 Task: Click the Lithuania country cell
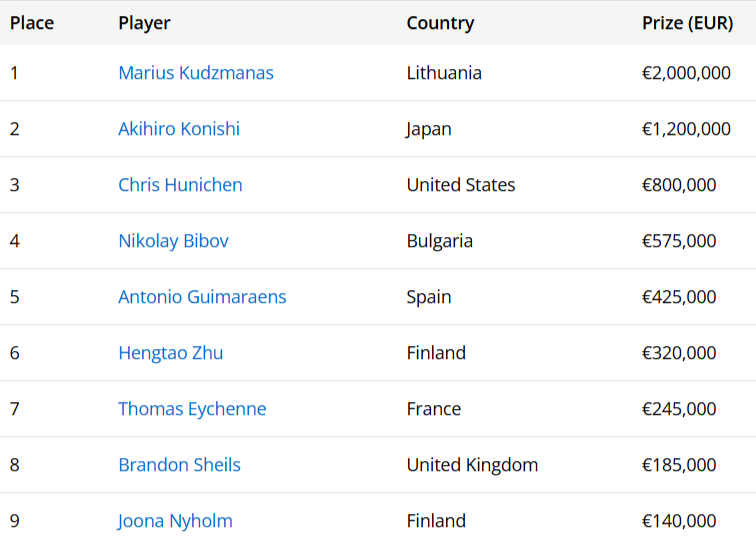444,73
